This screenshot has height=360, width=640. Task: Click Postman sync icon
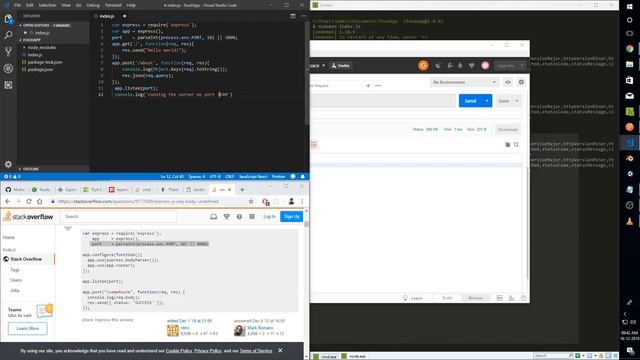pyautogui.click(x=423, y=65)
